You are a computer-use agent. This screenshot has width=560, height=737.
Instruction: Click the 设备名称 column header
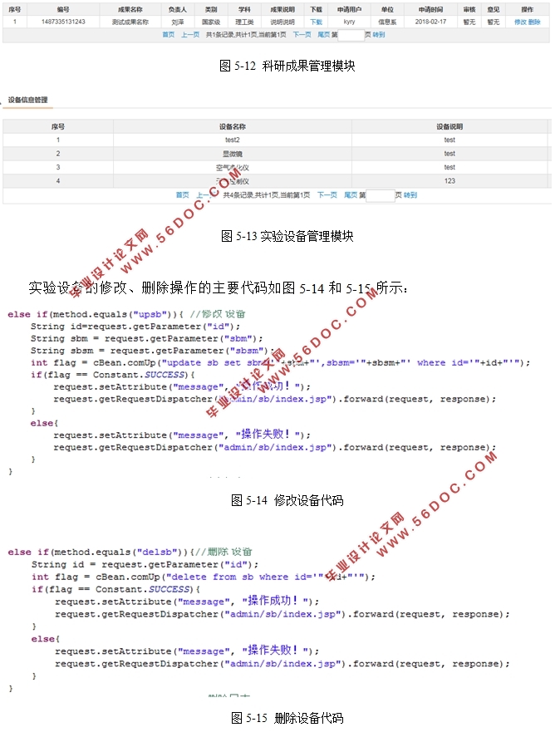pos(233,126)
